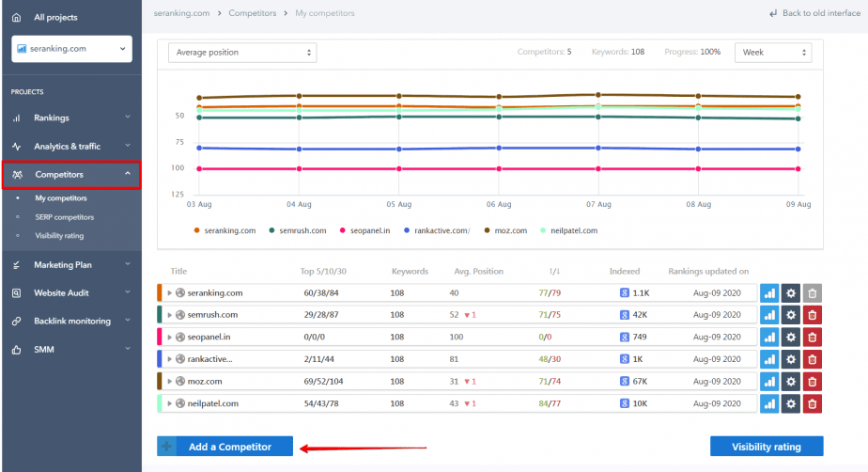Delete seopanel.in competitor with trash icon
The image size is (868, 472).
click(812, 338)
